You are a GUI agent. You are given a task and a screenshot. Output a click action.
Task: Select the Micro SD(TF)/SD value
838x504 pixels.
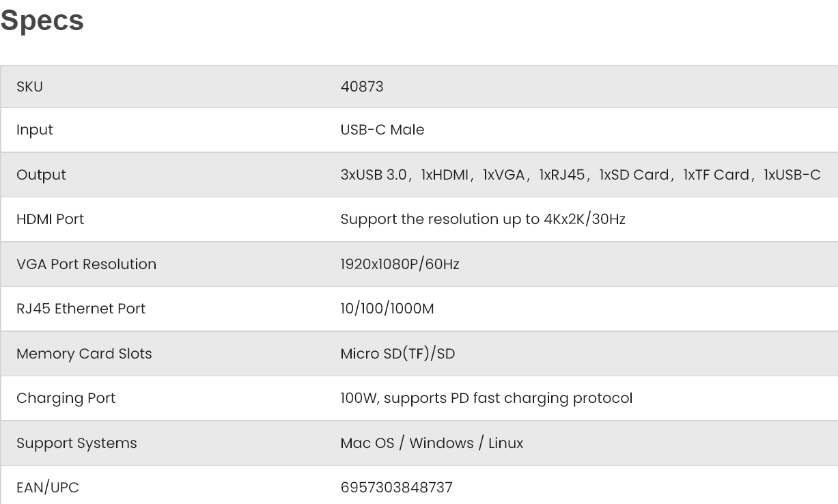(397, 354)
